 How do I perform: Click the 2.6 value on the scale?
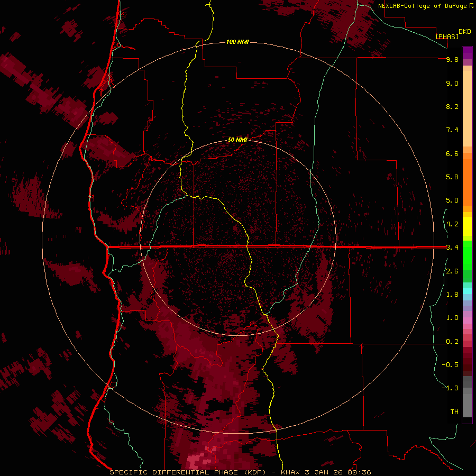tap(452, 271)
